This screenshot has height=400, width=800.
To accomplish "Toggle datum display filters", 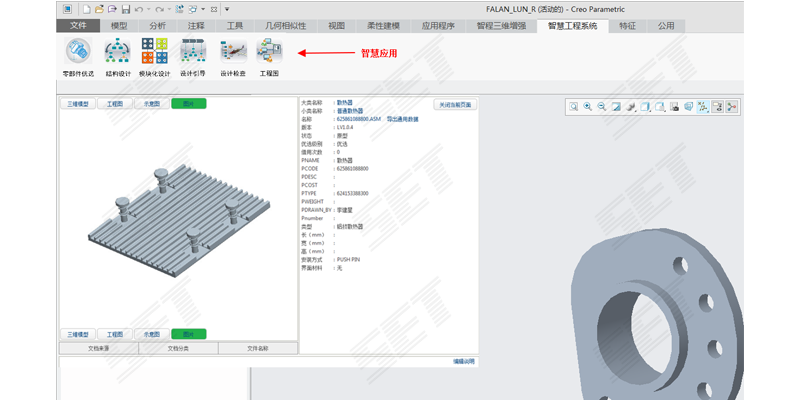I will point(703,106).
